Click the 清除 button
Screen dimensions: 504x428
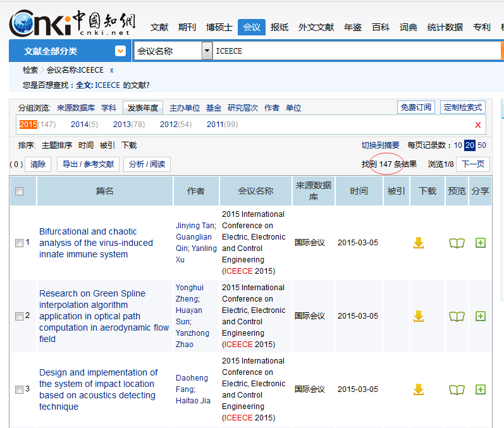(38, 164)
